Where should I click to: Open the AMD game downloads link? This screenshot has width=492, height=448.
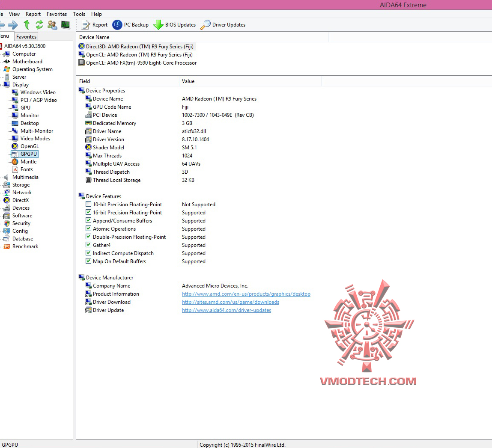pos(231,302)
